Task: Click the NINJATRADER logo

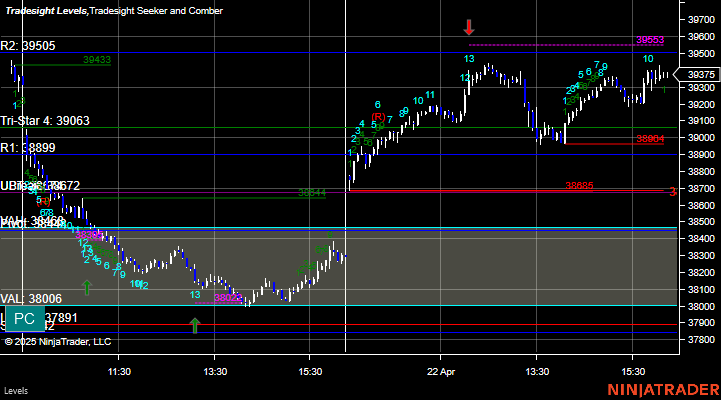Action: (x=664, y=390)
